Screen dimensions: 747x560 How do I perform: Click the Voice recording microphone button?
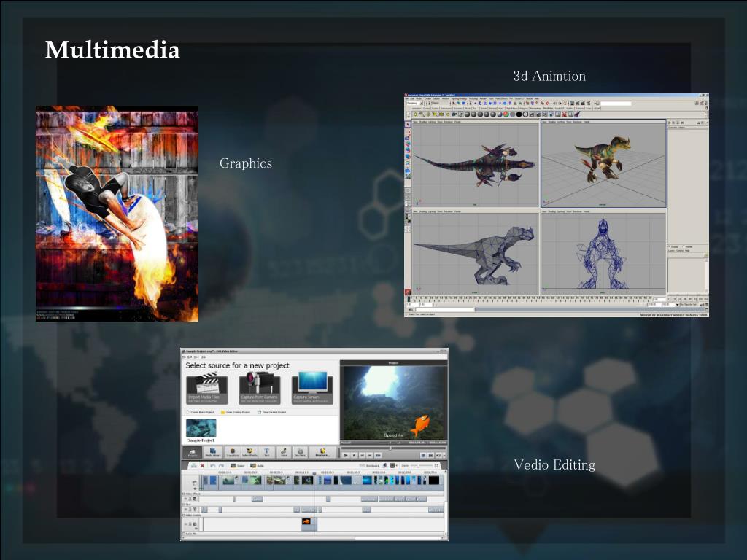(284, 452)
